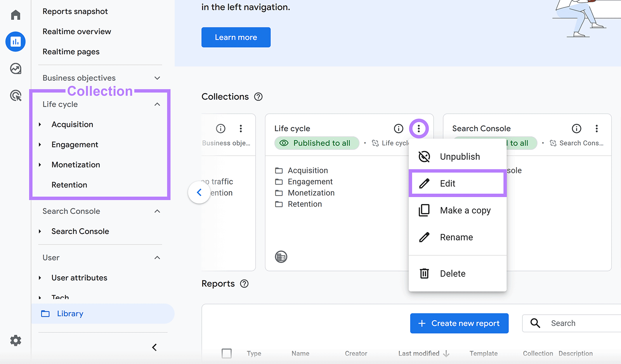The height and width of the screenshot is (364, 621).
Task: Choose Delete from the open context menu
Action: [453, 273]
